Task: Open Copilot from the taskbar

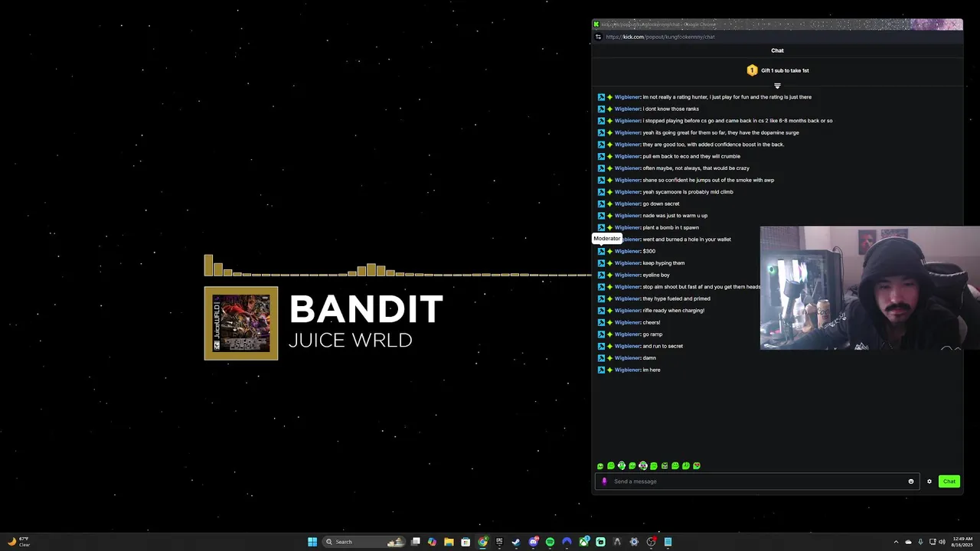Action: [432, 542]
